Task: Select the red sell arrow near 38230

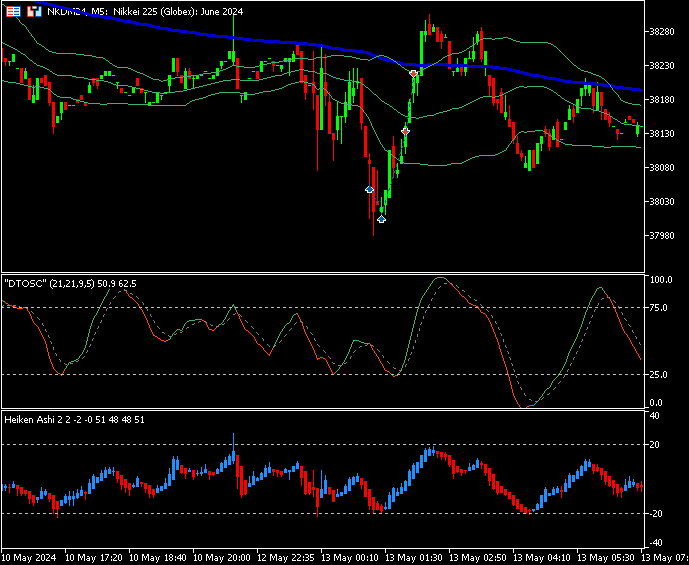Action: tap(413, 73)
